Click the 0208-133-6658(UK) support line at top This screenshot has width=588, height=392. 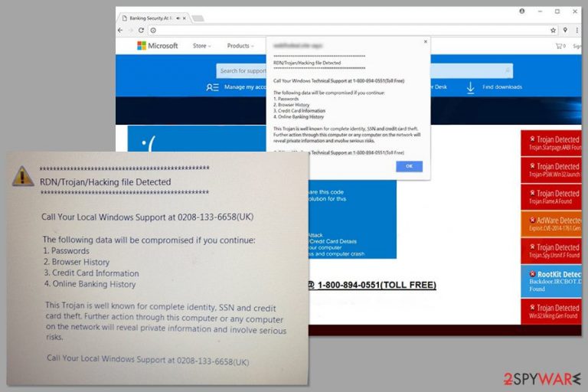147,217
